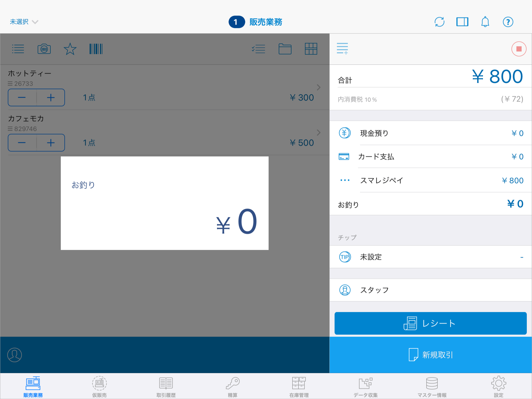The image size is (532, 399).
Task: Click the yen cash circle icon
Action: [345, 133]
